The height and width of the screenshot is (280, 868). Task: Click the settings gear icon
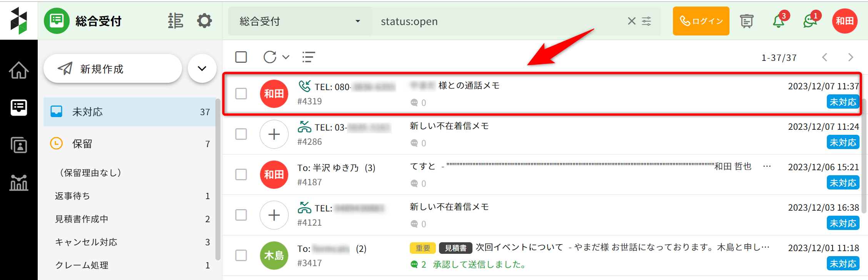tap(204, 21)
